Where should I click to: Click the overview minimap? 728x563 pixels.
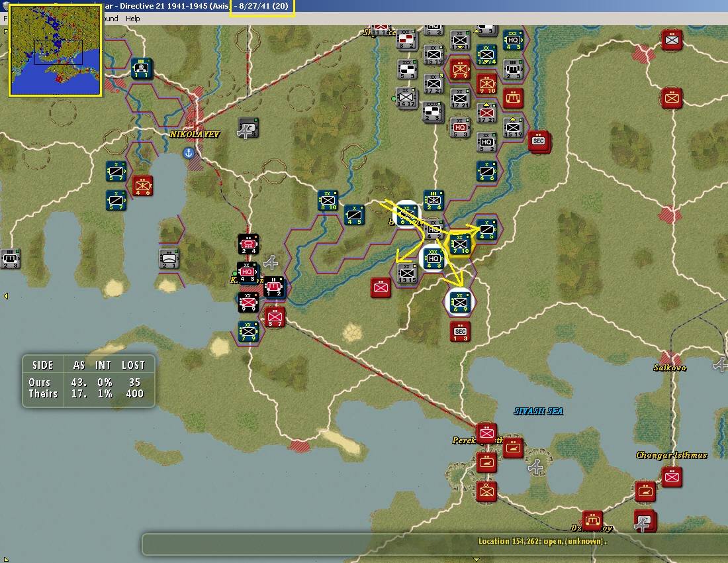click(55, 50)
